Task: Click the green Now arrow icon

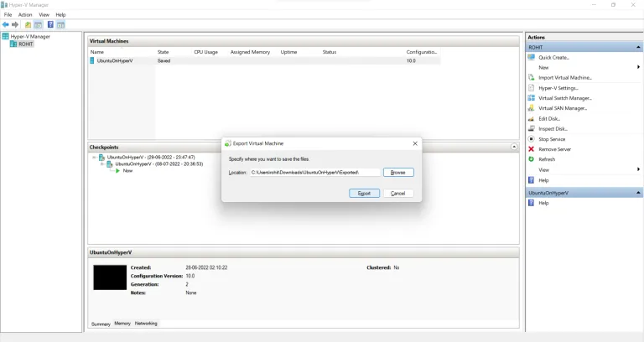Action: point(118,171)
